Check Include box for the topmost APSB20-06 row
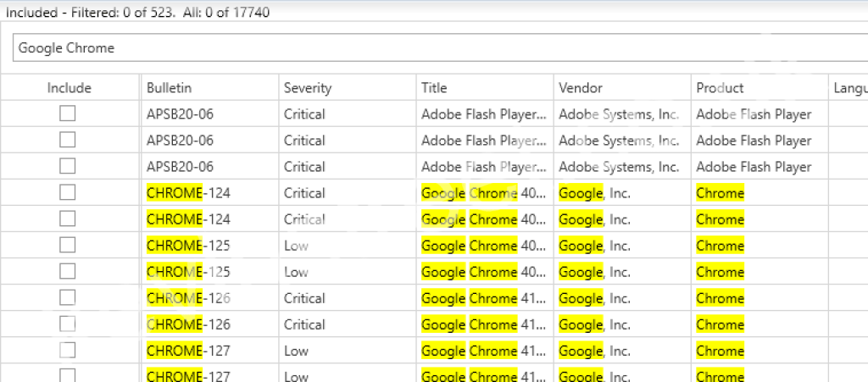 [x=68, y=113]
